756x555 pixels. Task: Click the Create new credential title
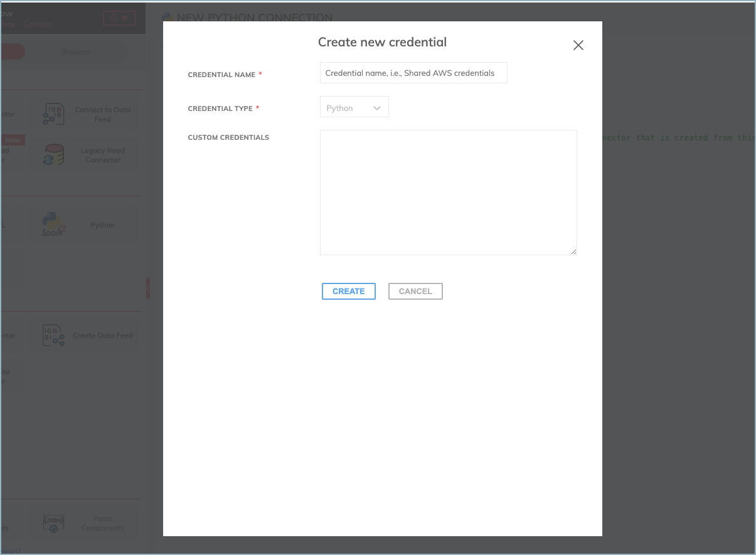pos(382,42)
